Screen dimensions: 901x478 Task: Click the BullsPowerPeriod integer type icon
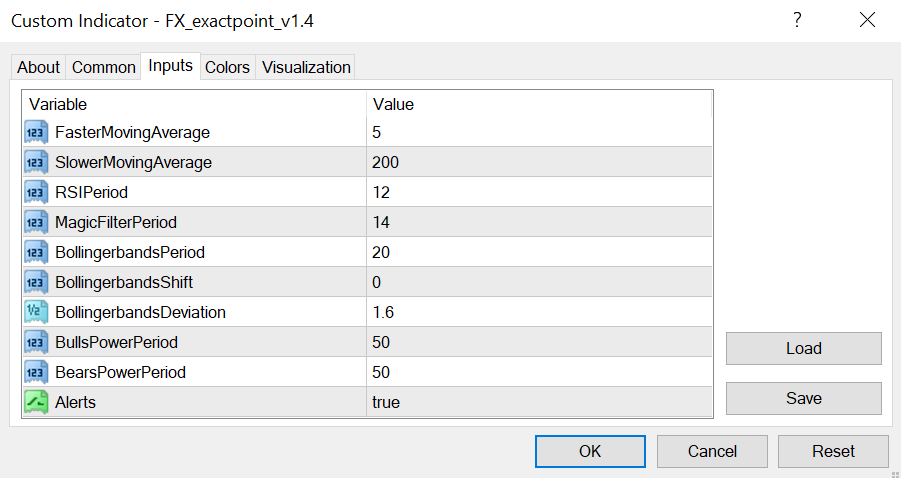(x=36, y=342)
